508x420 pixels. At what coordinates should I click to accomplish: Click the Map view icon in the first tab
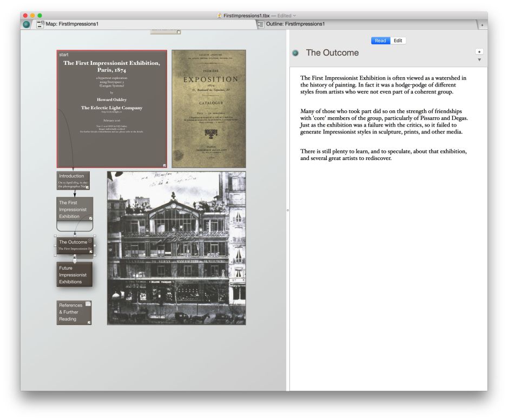pyautogui.click(x=41, y=24)
